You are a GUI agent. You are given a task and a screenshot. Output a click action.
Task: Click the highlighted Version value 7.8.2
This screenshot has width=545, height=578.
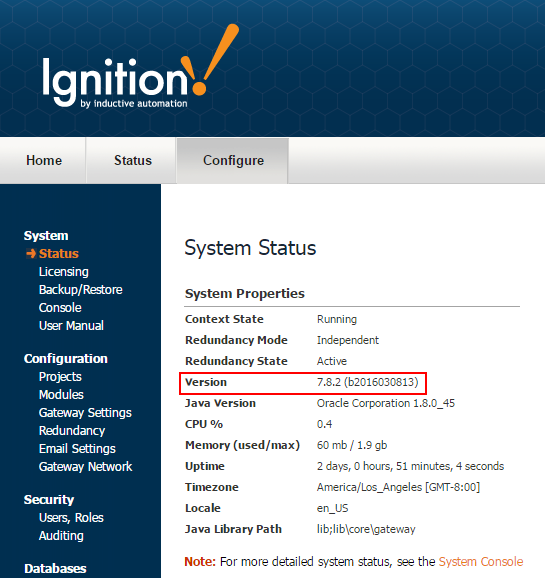point(368,382)
